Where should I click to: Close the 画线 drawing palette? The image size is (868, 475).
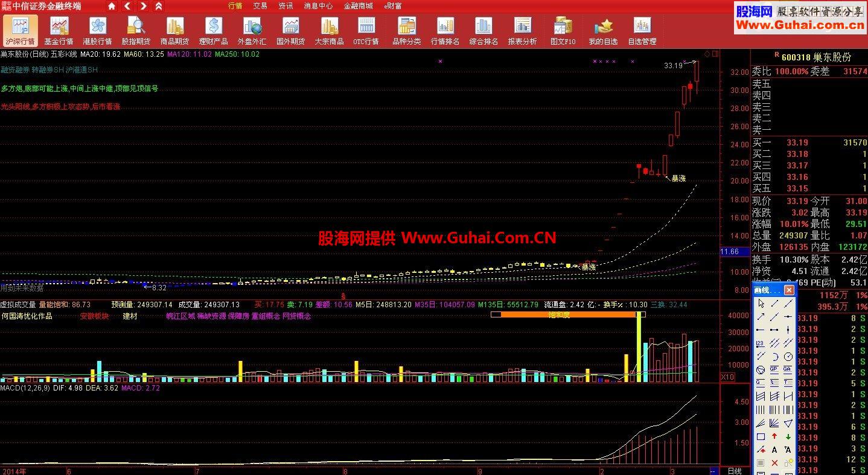(x=789, y=290)
